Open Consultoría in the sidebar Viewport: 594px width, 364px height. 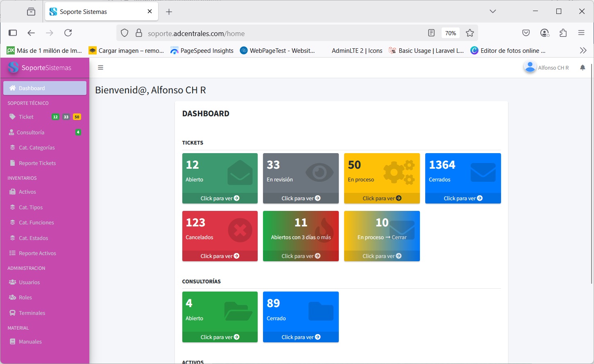(x=30, y=132)
